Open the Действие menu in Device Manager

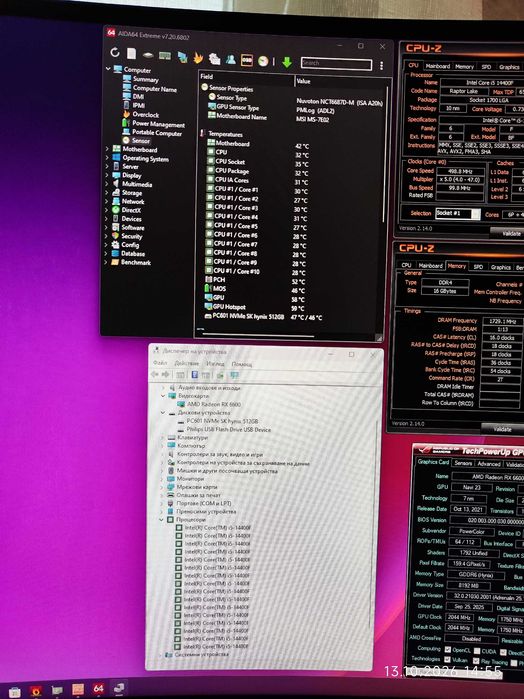point(186,363)
